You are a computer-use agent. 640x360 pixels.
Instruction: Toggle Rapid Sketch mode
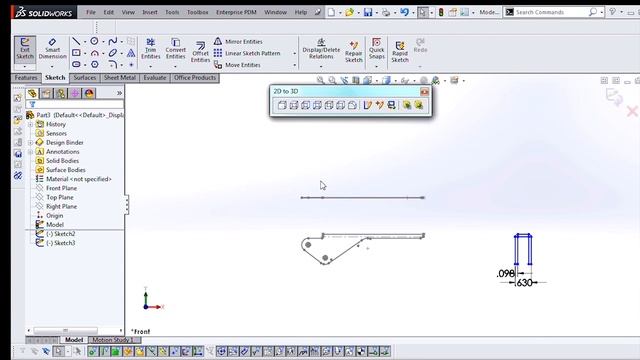[x=400, y=51]
